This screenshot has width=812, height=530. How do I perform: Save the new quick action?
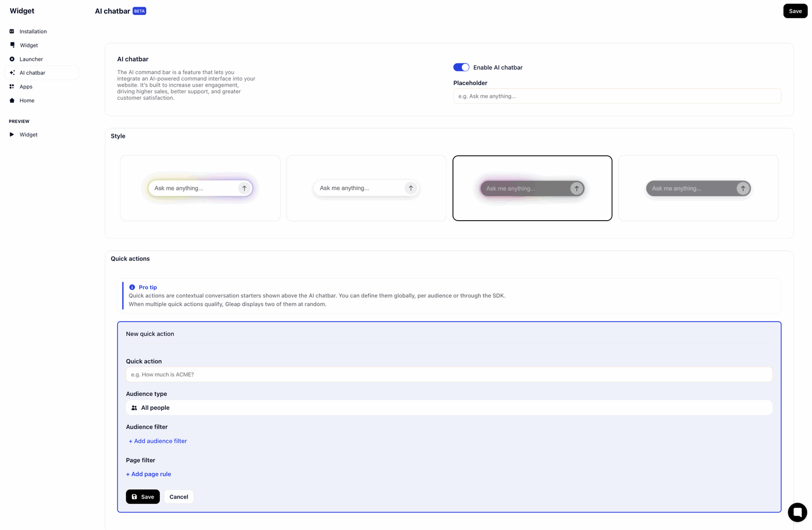143,497
